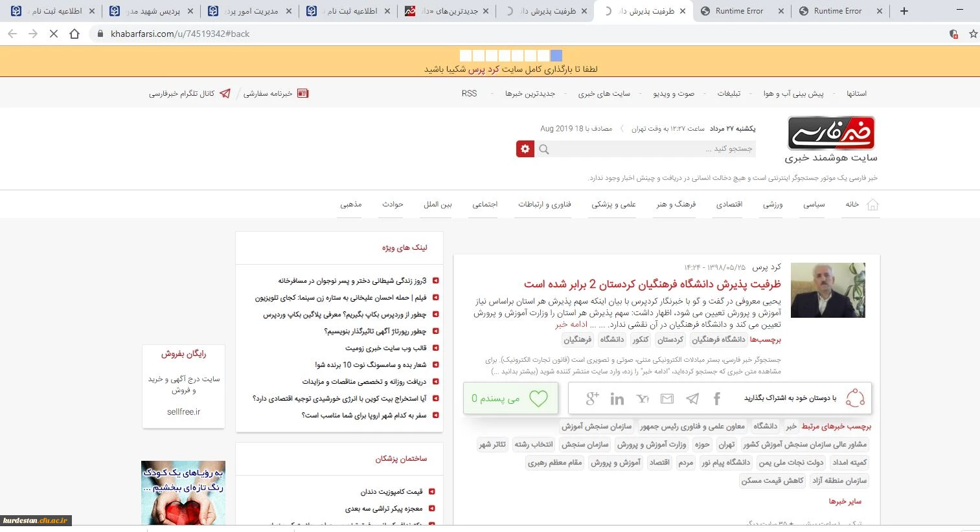Share the article via Telegram icon

[x=692, y=399]
